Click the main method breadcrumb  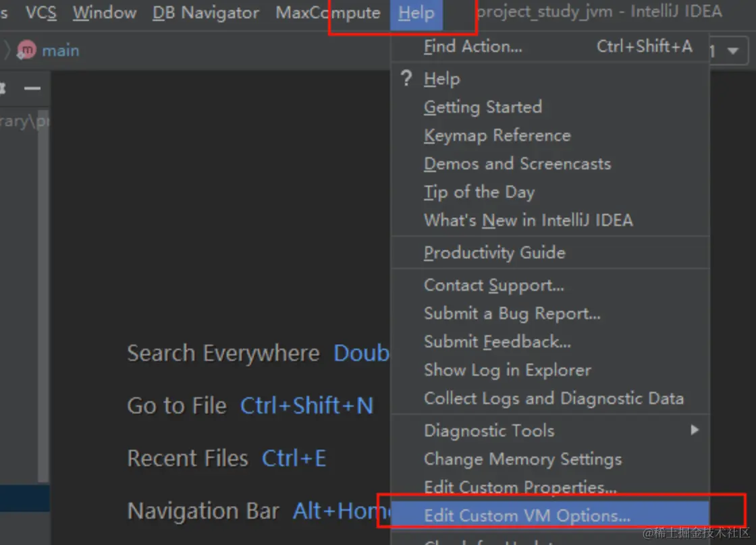pyautogui.click(x=60, y=51)
